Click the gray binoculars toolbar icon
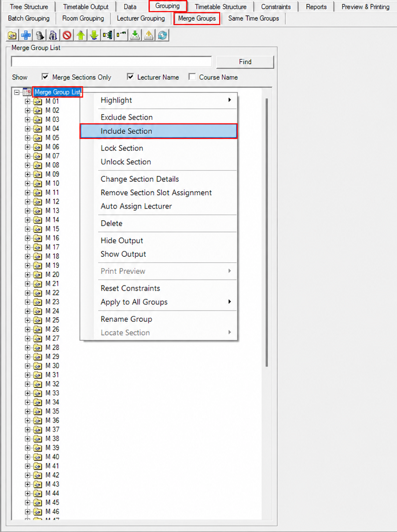Screen dimensions: 397x532 pos(39,36)
